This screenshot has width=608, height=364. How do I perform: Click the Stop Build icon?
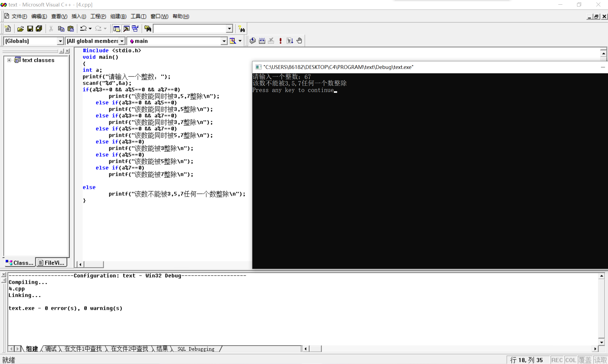pyautogui.click(x=271, y=41)
